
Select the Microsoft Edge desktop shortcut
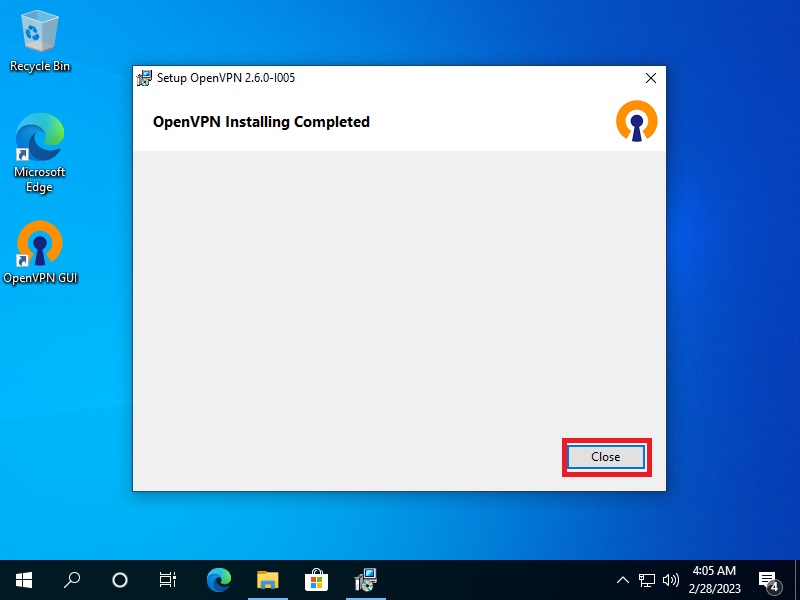tap(40, 153)
